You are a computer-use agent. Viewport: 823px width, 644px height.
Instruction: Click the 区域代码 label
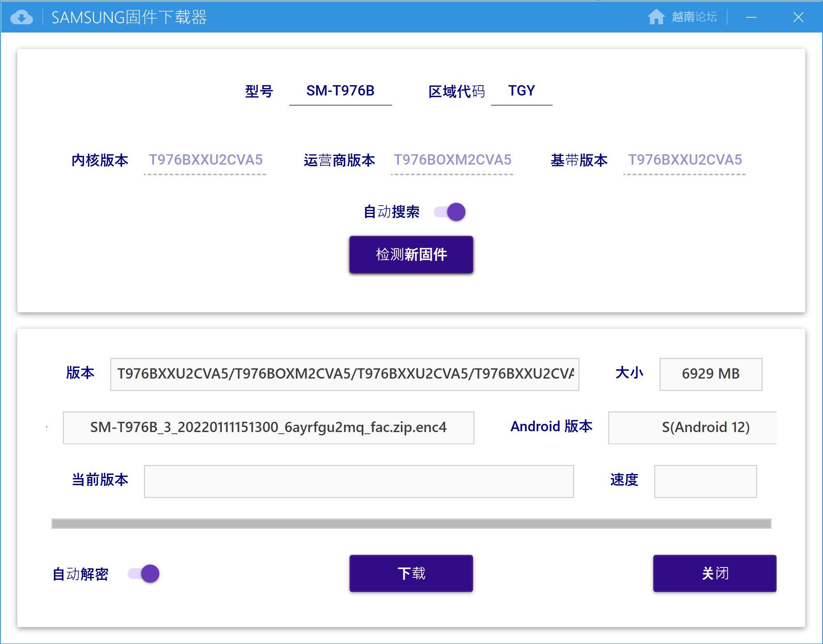point(456,91)
